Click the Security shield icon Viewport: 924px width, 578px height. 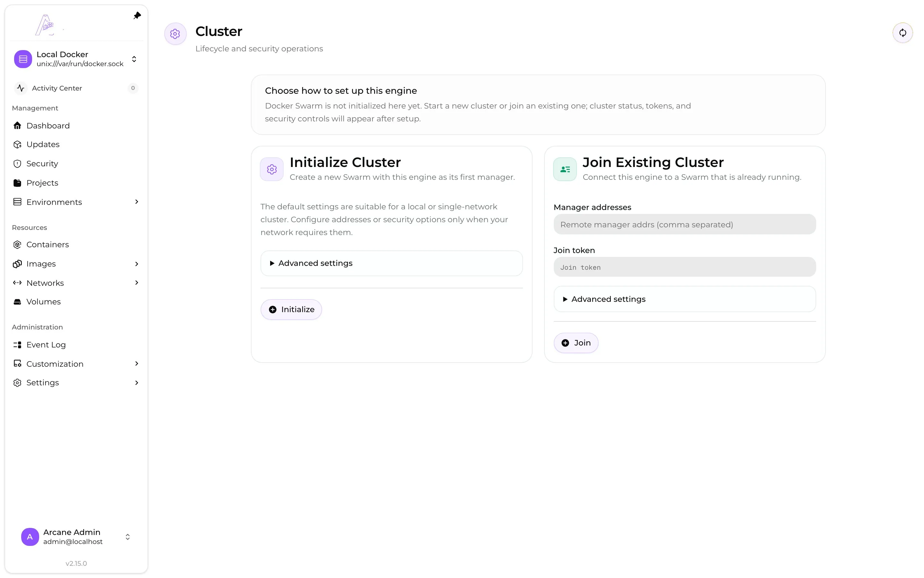pyautogui.click(x=17, y=164)
